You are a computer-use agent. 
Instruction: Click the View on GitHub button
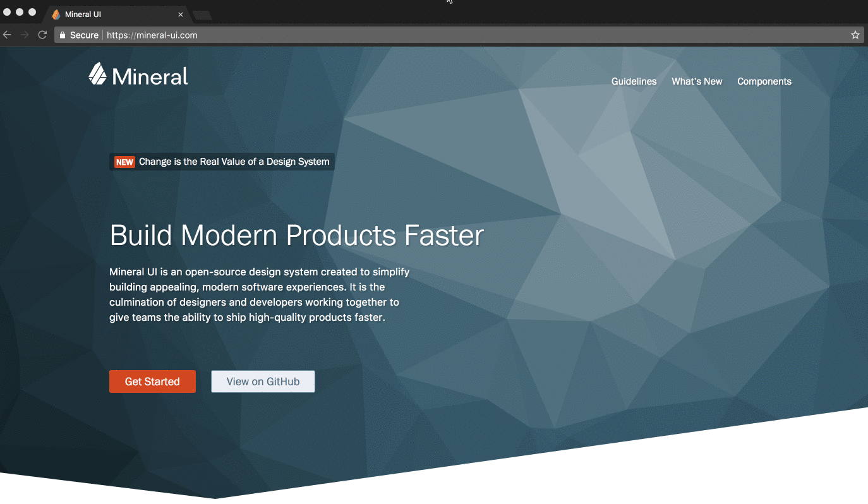[263, 381]
